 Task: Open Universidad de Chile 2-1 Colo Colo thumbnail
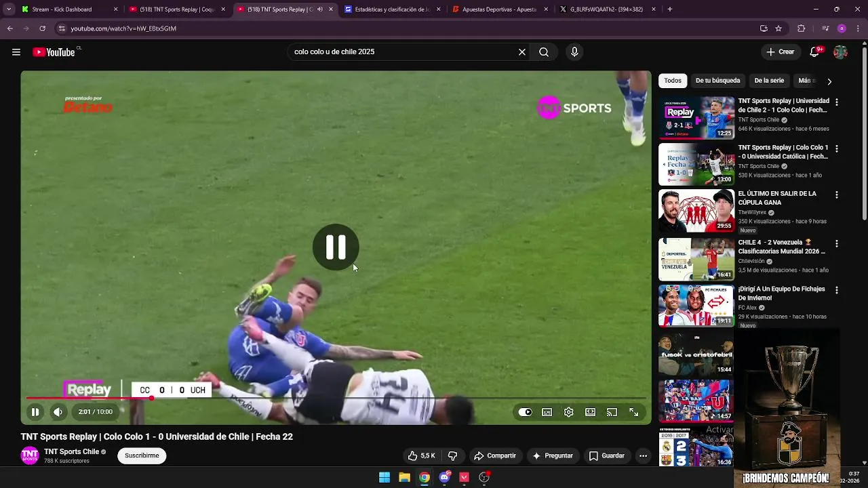pos(696,118)
